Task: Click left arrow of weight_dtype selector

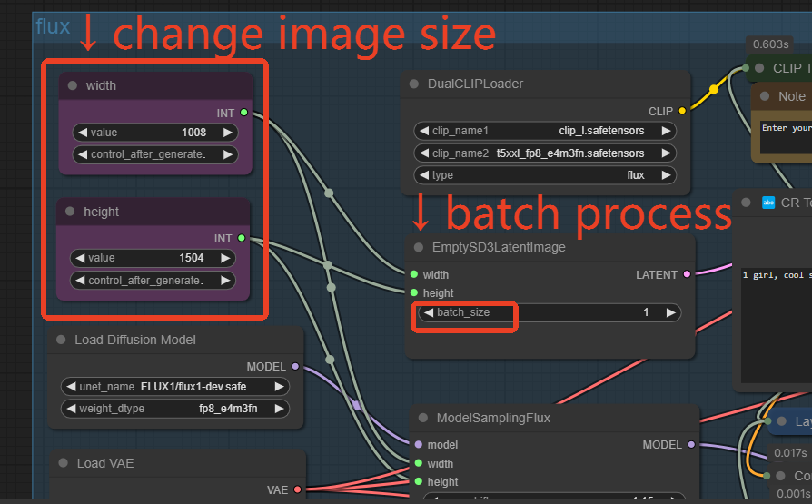Action: point(71,409)
